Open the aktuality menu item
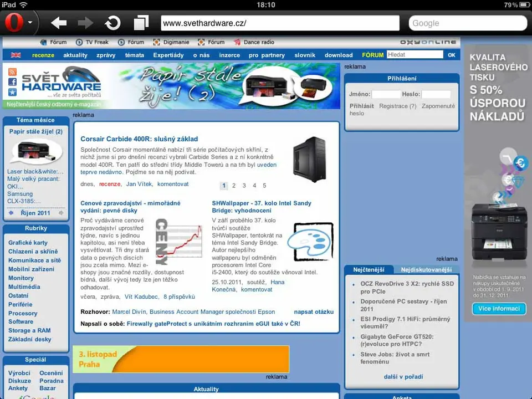The width and height of the screenshot is (532, 399). pyautogui.click(x=75, y=55)
